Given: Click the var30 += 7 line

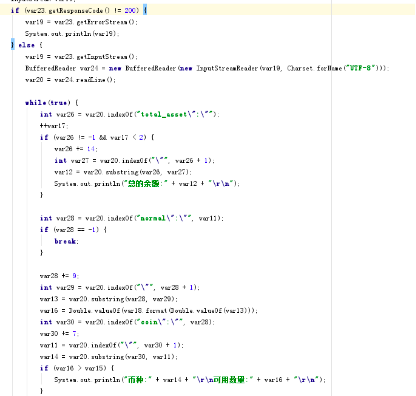Looking at the screenshot, I should tap(59, 334).
